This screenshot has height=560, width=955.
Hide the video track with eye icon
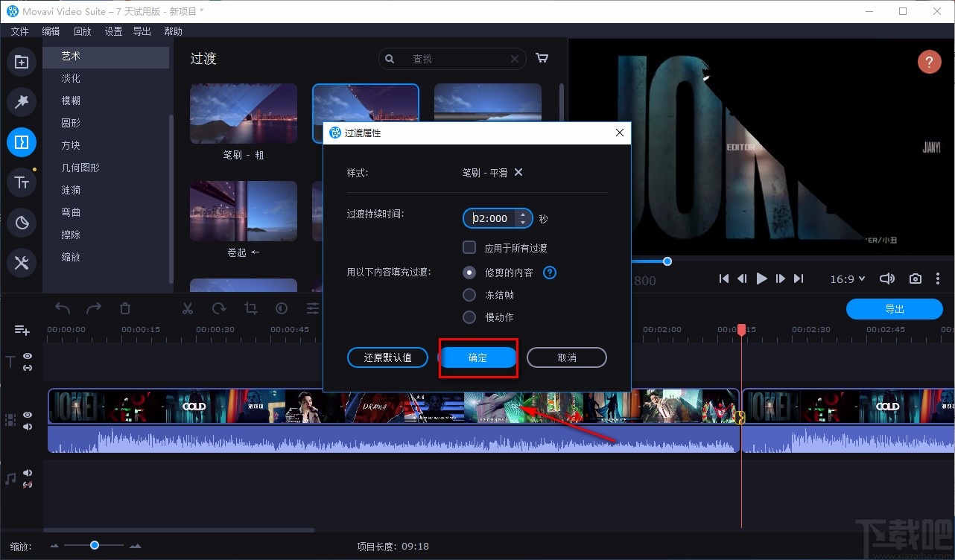pyautogui.click(x=28, y=415)
